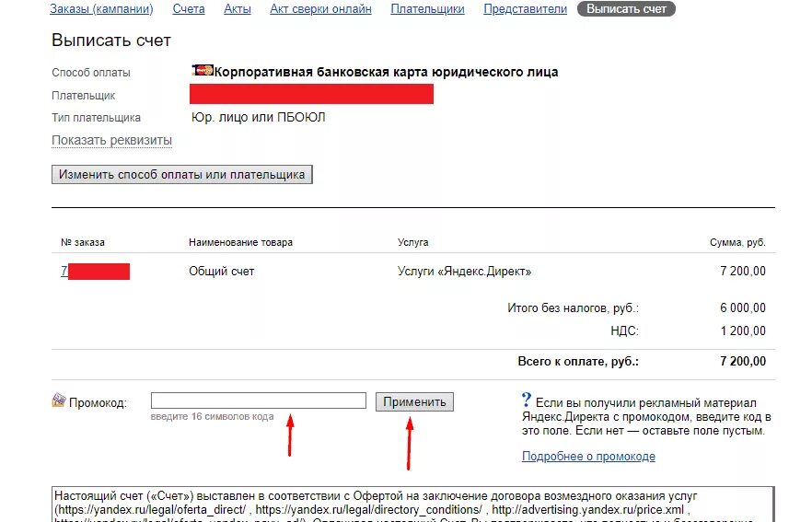The width and height of the screenshot is (812, 522).
Task: Click the Общий счет product name
Action: pyautogui.click(x=222, y=272)
